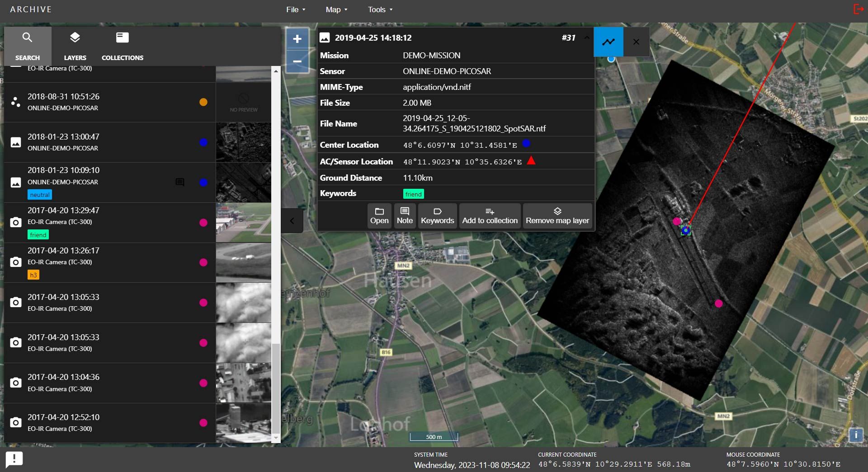Click the map info icon

click(855, 435)
